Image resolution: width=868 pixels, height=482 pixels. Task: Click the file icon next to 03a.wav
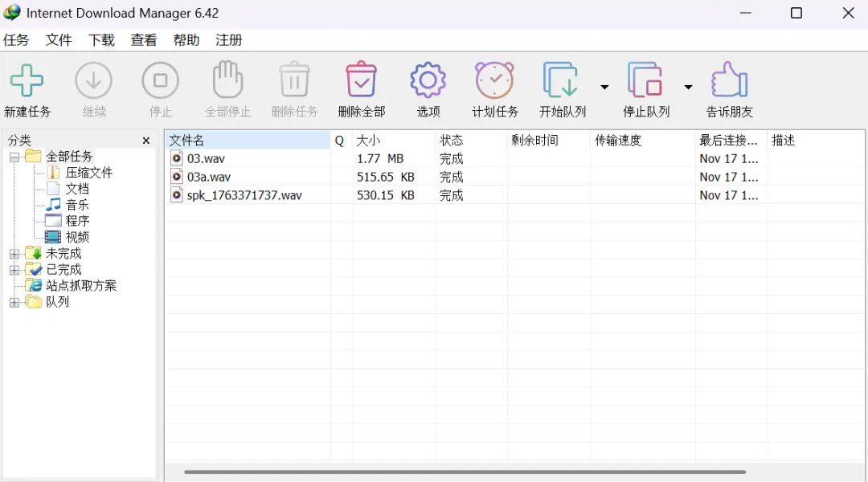coord(177,177)
